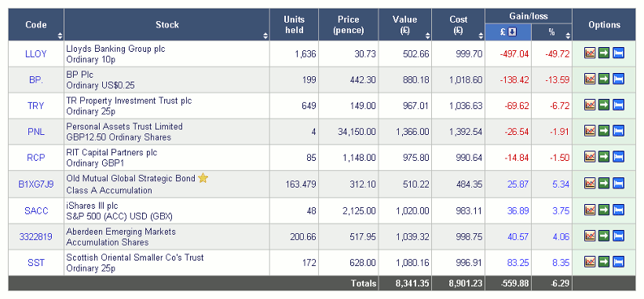Click the gold star beside Old Mutual bond
This screenshot has height=299, width=644.
pyautogui.click(x=203, y=178)
